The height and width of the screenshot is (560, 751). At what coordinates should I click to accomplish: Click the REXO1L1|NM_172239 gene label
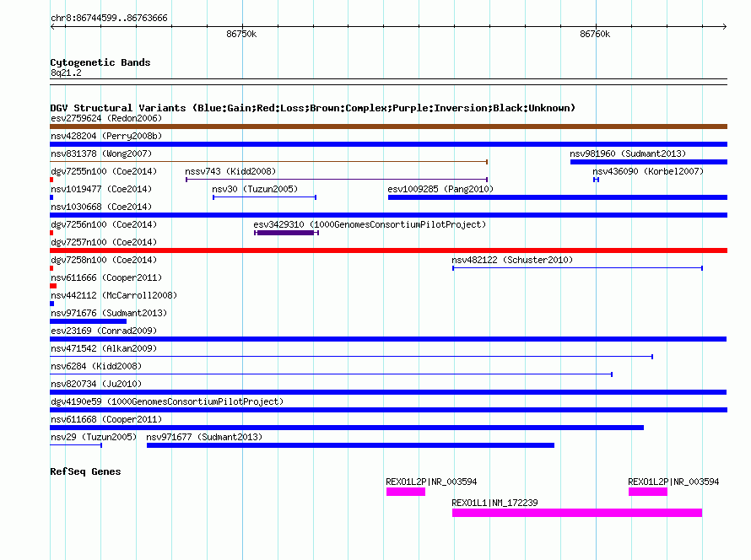(x=494, y=503)
